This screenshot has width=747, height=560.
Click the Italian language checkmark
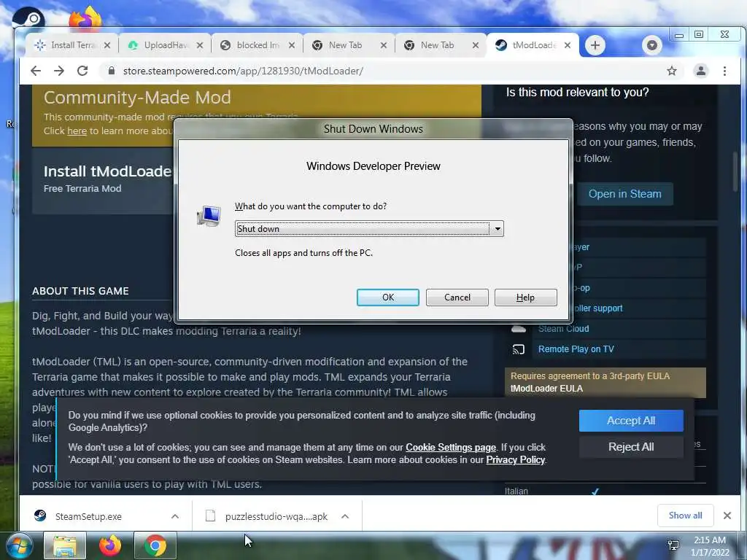595,491
